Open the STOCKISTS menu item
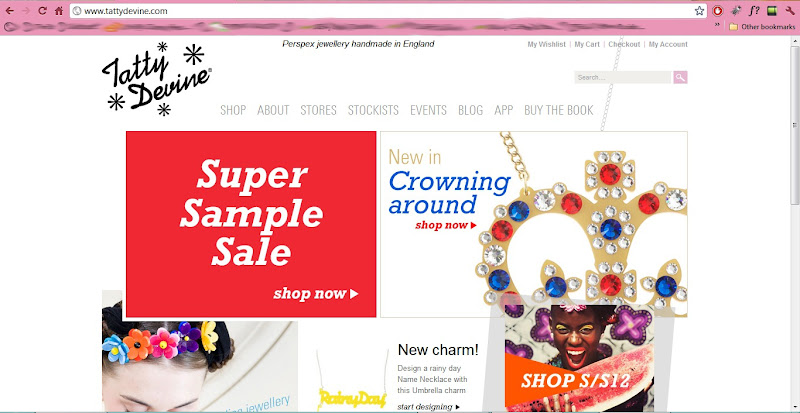800x413 pixels. (x=373, y=110)
